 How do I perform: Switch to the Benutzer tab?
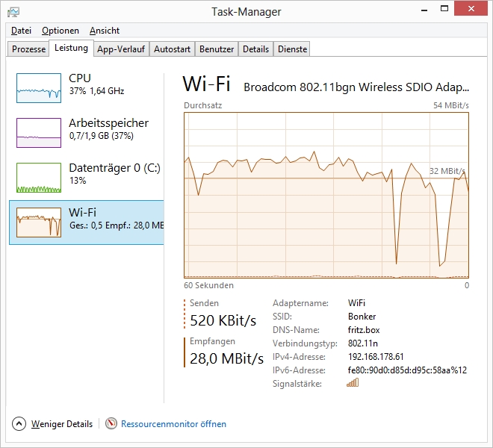pyautogui.click(x=217, y=49)
